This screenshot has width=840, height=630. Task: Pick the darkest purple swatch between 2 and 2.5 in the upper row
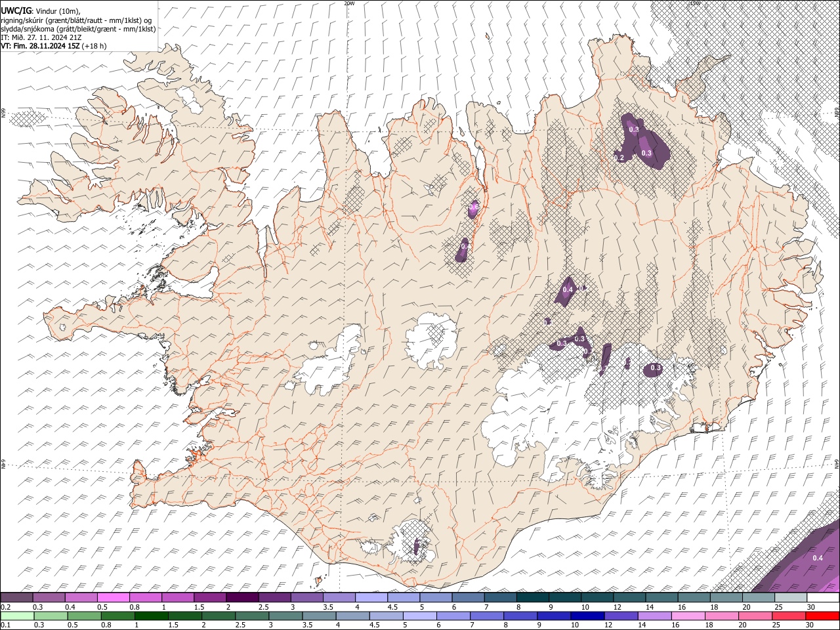(241, 598)
